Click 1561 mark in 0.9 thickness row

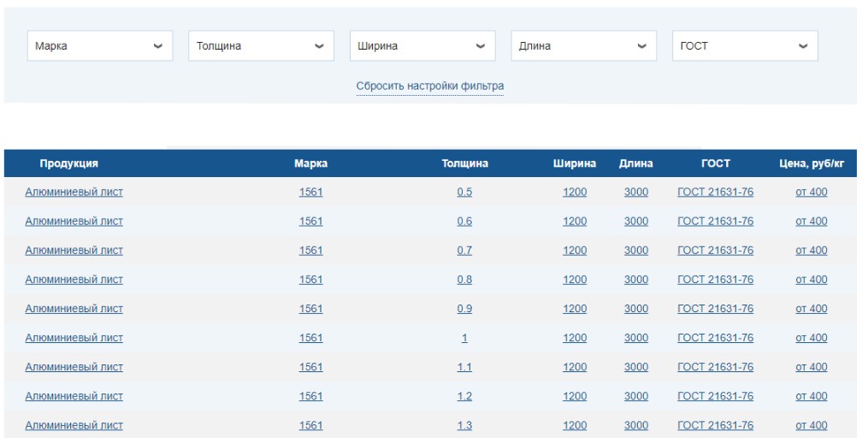310,309
